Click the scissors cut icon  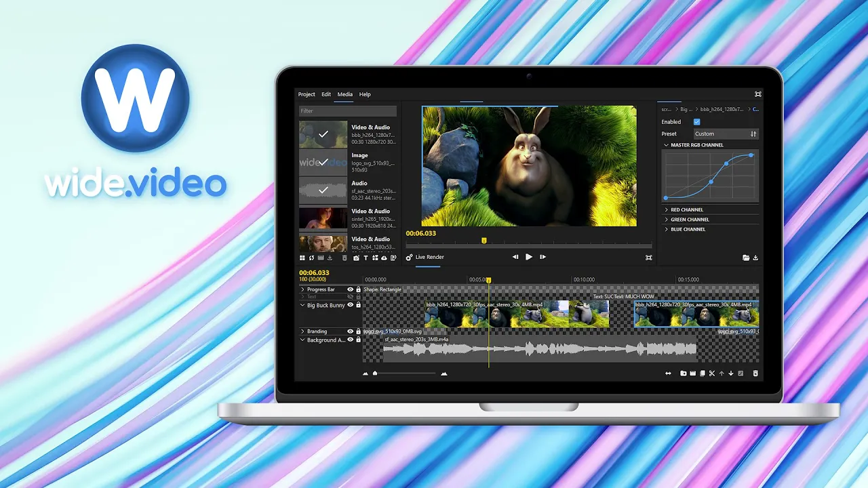(x=712, y=373)
